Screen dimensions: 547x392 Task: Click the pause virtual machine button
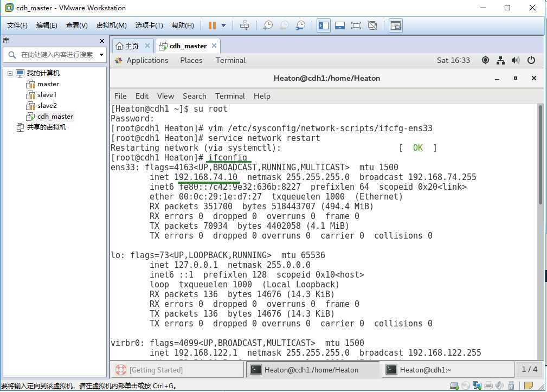pyautogui.click(x=212, y=25)
